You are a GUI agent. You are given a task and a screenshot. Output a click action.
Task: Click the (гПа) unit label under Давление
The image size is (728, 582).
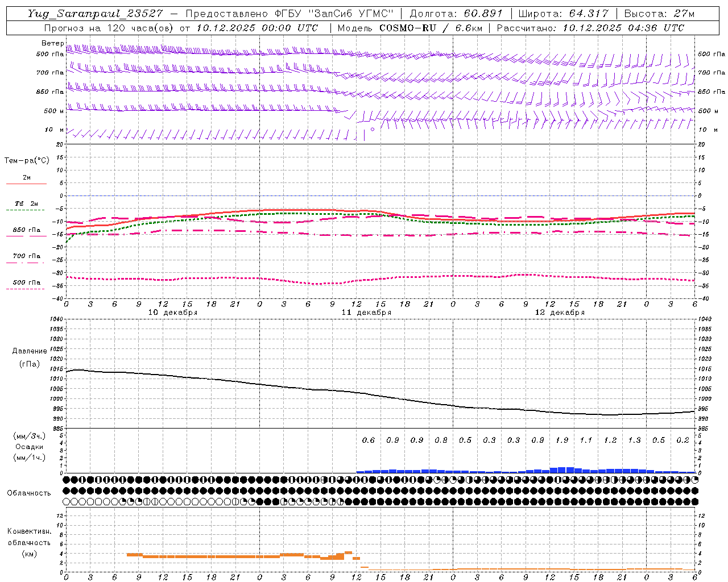pyautogui.click(x=30, y=364)
